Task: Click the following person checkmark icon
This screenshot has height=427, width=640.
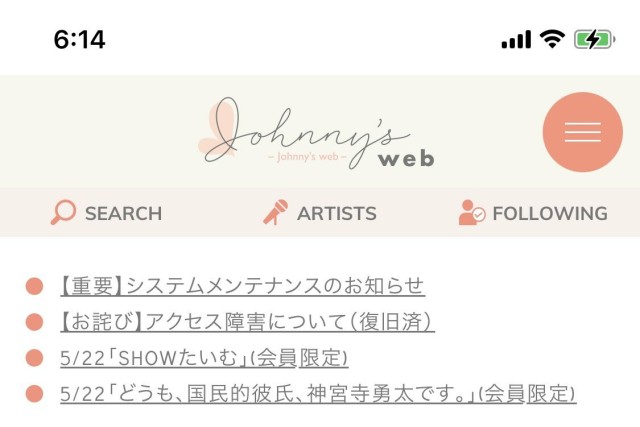Action: 472,212
